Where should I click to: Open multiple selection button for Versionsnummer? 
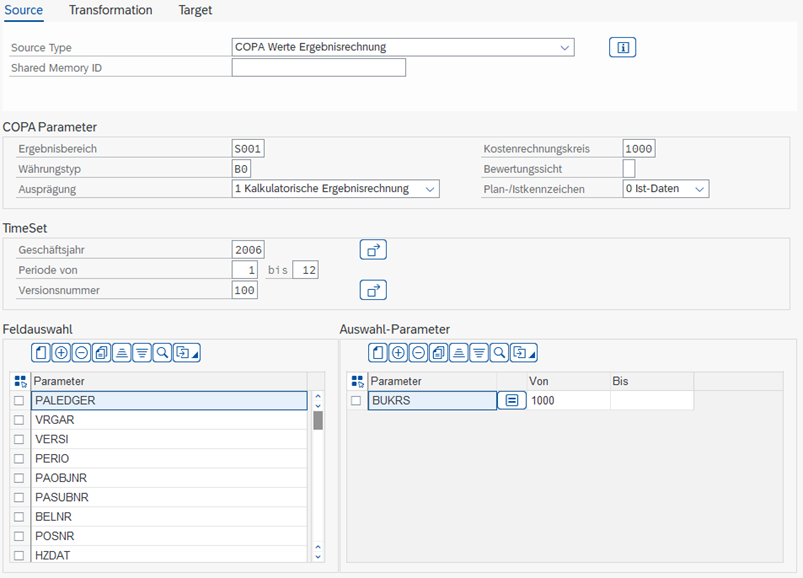tap(373, 290)
